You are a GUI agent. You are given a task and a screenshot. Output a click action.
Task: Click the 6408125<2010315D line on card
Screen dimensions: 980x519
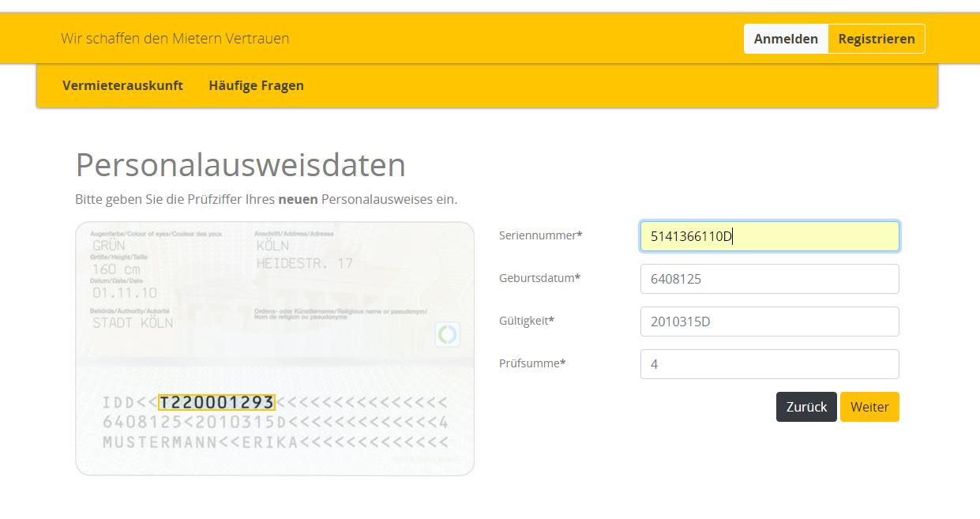click(x=275, y=423)
